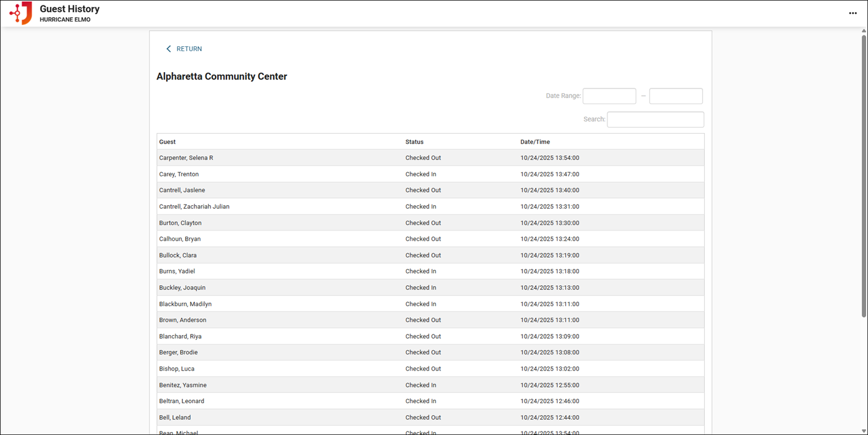Sort by the Date/Time column header
Image resolution: width=868 pixels, height=435 pixels.
(x=535, y=142)
